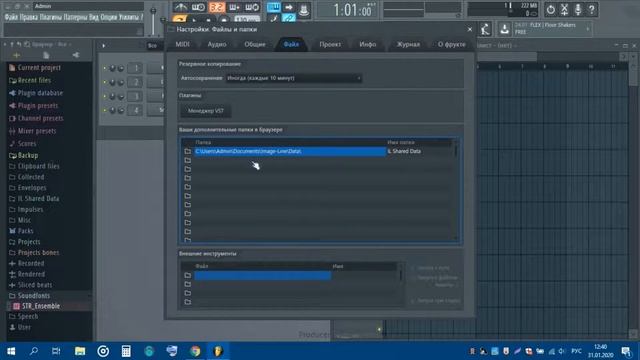This screenshot has width=640, height=360.
Task: Open the FLEX | Floor Shakers news panel
Action: pyautogui.click(x=551, y=29)
